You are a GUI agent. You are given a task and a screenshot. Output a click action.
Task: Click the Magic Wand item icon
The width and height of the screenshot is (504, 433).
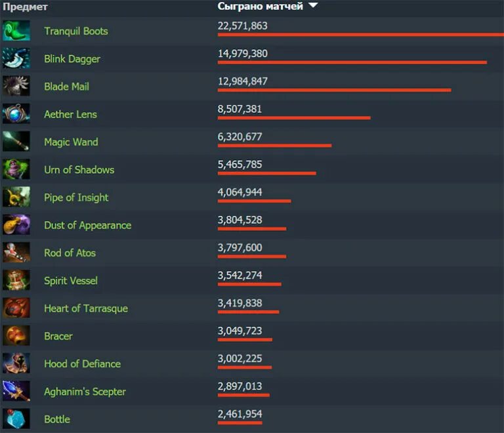pos(16,141)
